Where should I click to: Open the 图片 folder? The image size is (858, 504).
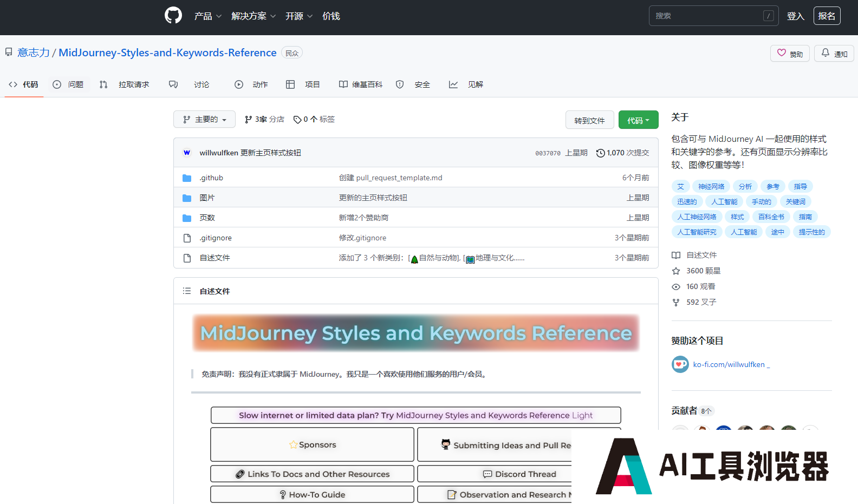207,198
